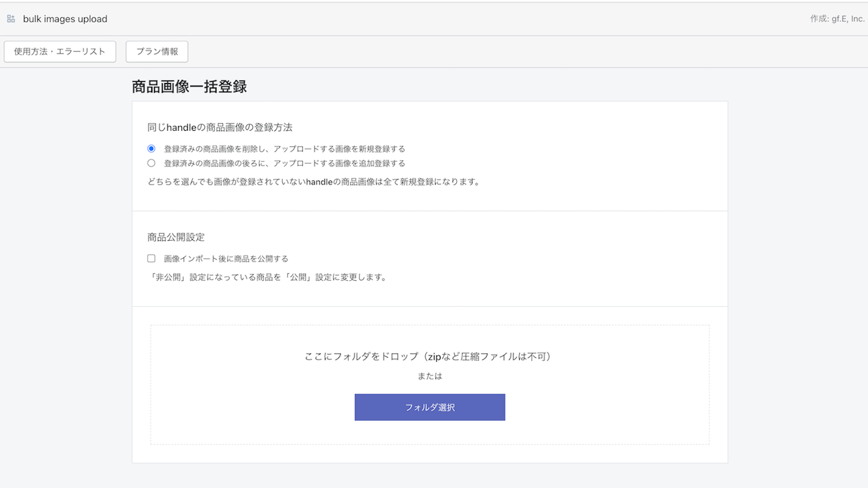
Task: Click the bulk images upload app icon
Action: click(10, 18)
